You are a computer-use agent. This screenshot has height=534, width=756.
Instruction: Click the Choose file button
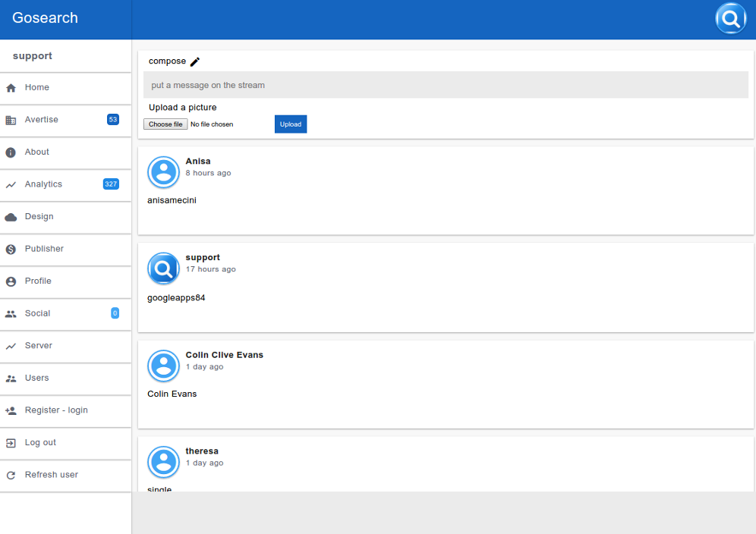165,124
